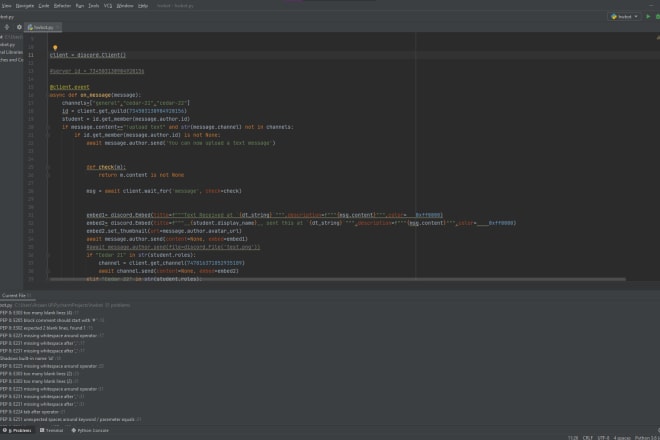Click the '@client.event' decorator line
Viewport: 660px width, 440px height.
(x=69, y=87)
